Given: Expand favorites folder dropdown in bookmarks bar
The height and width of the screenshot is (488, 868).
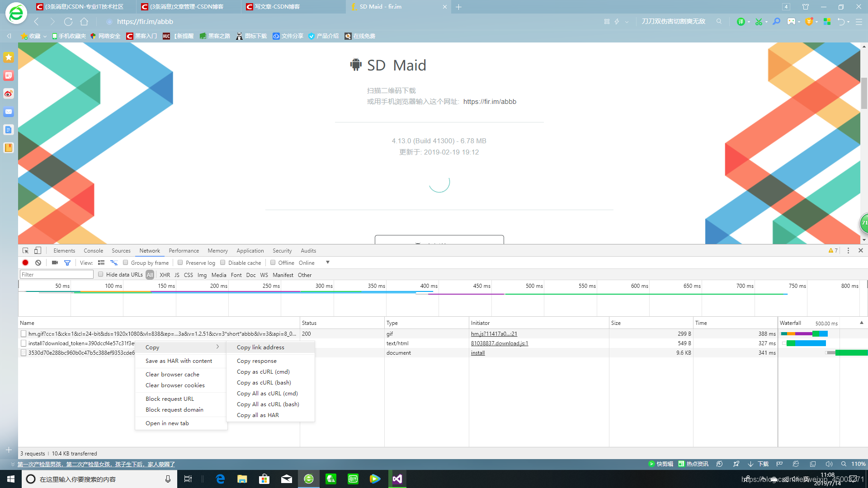Looking at the screenshot, I should [45, 36].
